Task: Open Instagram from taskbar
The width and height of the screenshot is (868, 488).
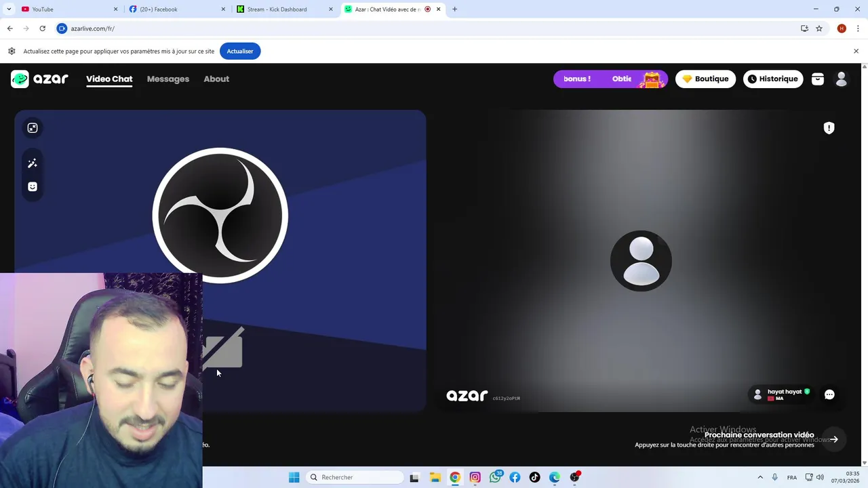Action: click(475, 477)
